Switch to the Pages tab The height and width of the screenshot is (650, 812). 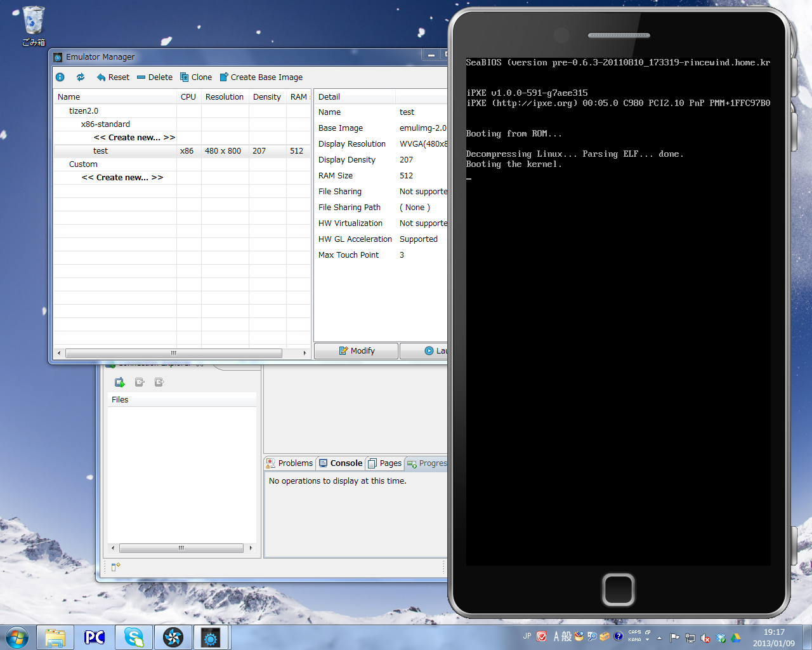click(x=384, y=463)
